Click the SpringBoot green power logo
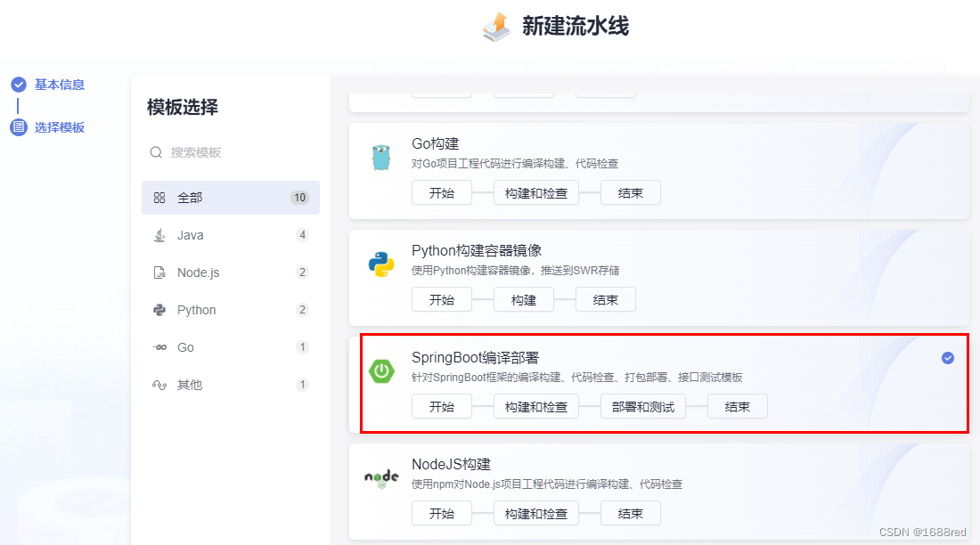Screen dimensions: 980x545 pyautogui.click(x=381, y=371)
